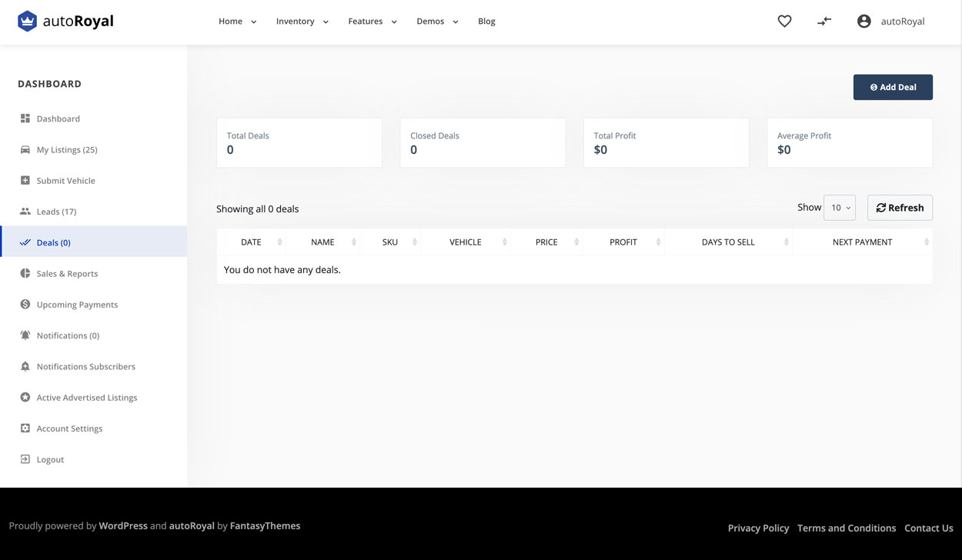The width and height of the screenshot is (962, 560).
Task: Open Sales & Reports in sidebar
Action: 67,274
